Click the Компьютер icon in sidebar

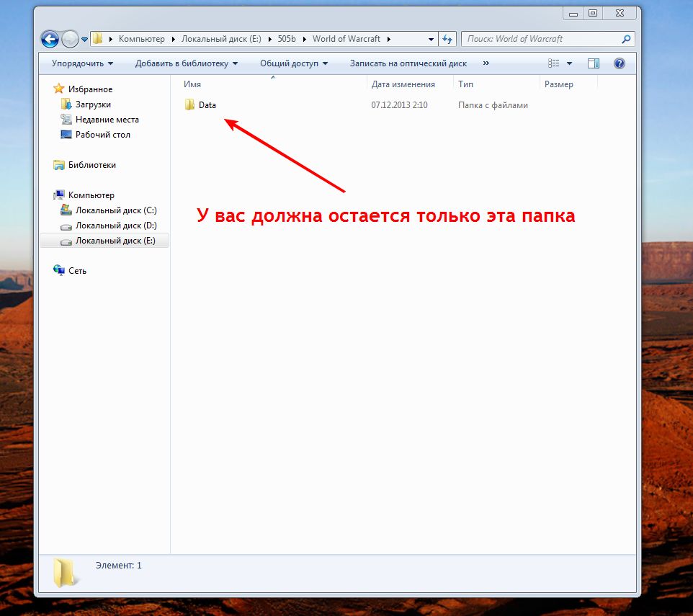[59, 195]
